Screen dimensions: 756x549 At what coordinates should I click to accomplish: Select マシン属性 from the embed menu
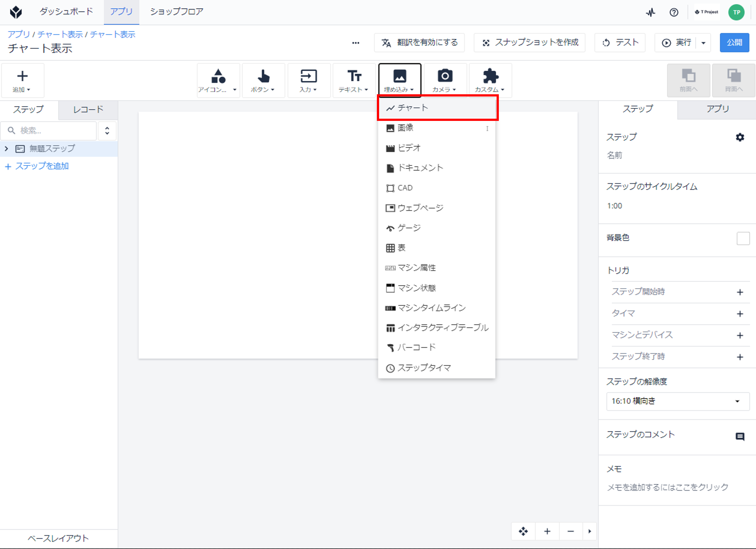tap(437, 268)
